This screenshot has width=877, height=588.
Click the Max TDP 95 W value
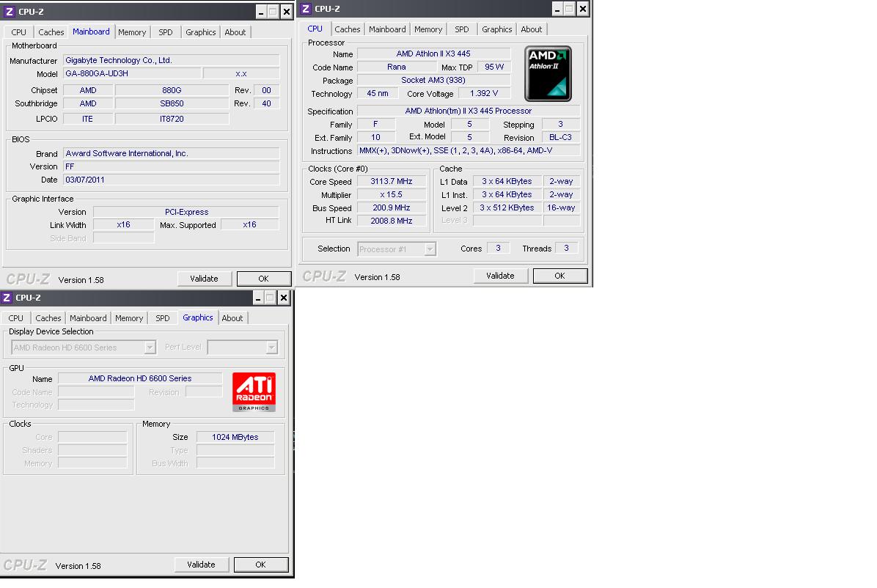click(494, 67)
